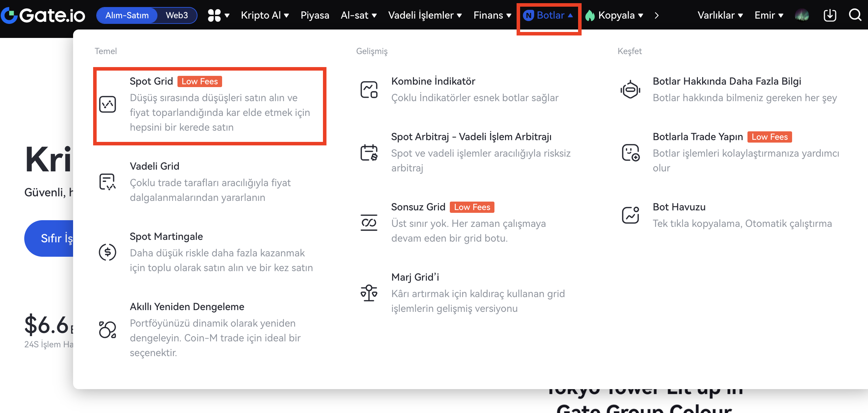Open Botlar Hakkında Daha Fazla Bilgi

727,81
